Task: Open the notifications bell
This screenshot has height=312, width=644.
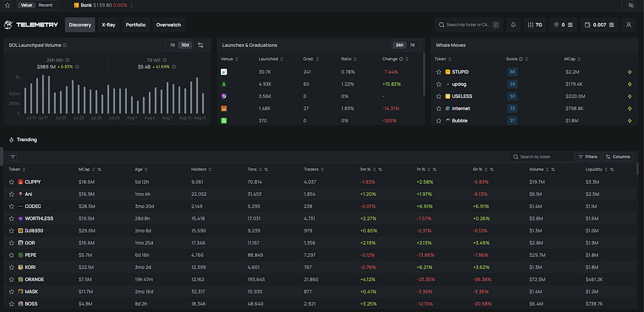Action: pyautogui.click(x=513, y=25)
